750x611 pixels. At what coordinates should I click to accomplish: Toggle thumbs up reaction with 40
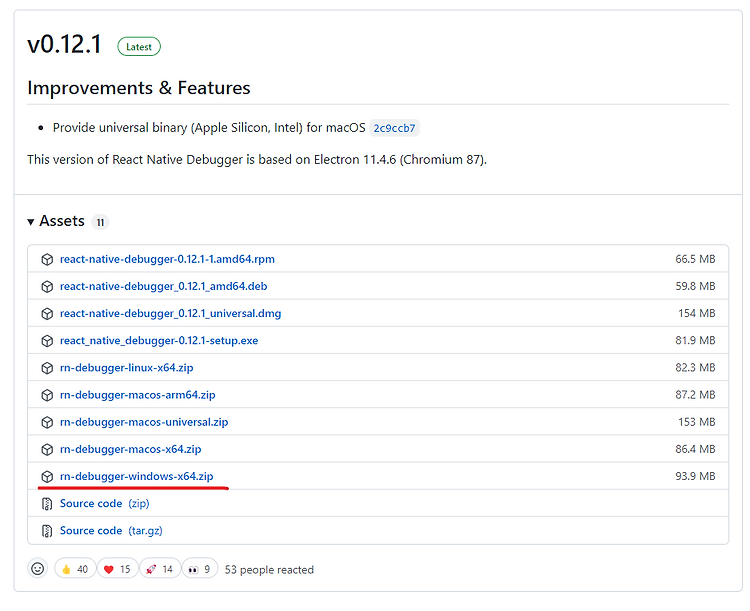75,569
